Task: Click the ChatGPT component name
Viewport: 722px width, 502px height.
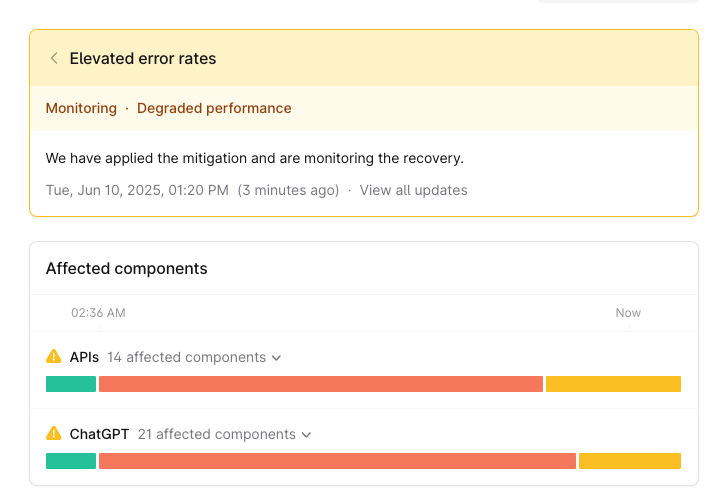Action: (x=99, y=434)
